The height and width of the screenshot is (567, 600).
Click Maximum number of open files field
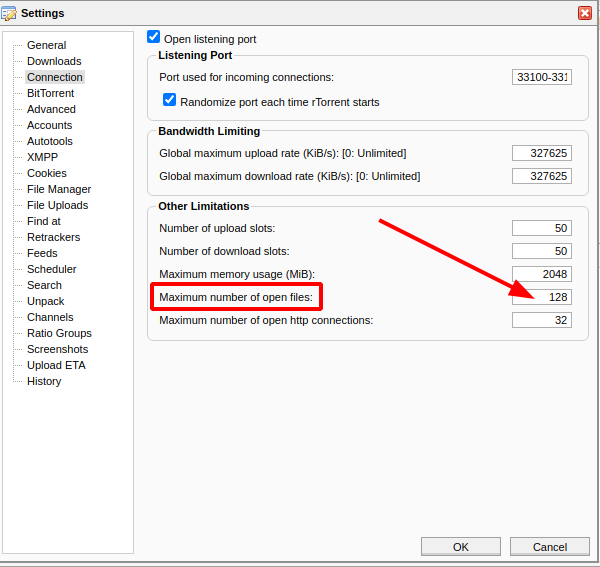pyautogui.click(x=542, y=297)
